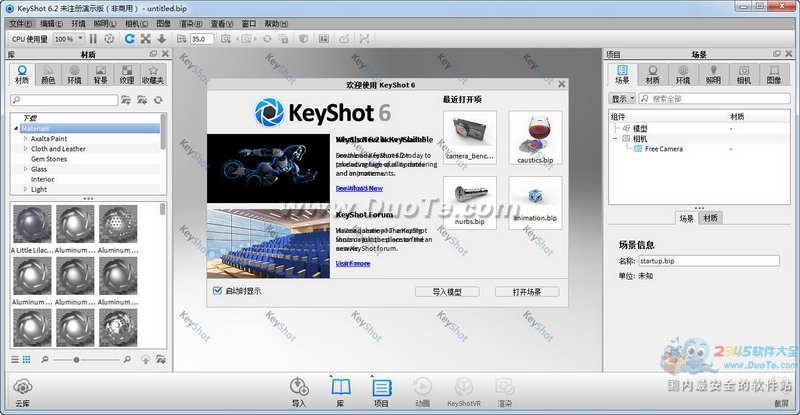Click the library refresh icon beside search

click(158, 100)
